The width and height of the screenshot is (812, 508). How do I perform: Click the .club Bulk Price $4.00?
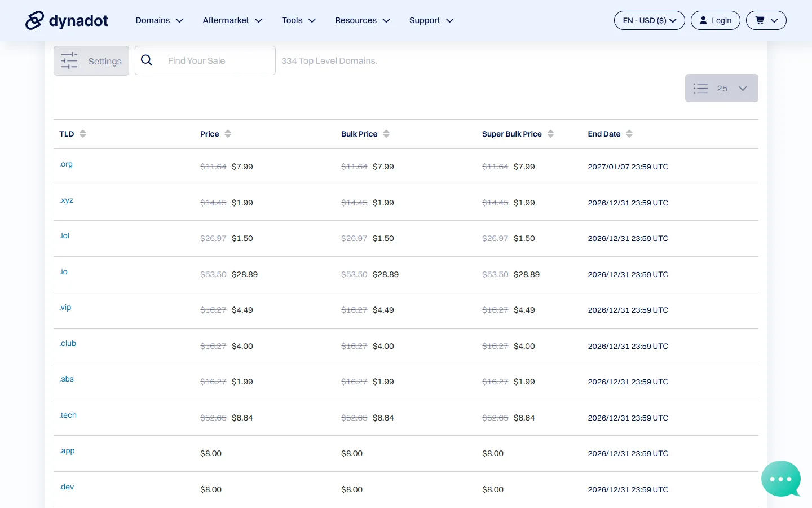pyautogui.click(x=383, y=346)
